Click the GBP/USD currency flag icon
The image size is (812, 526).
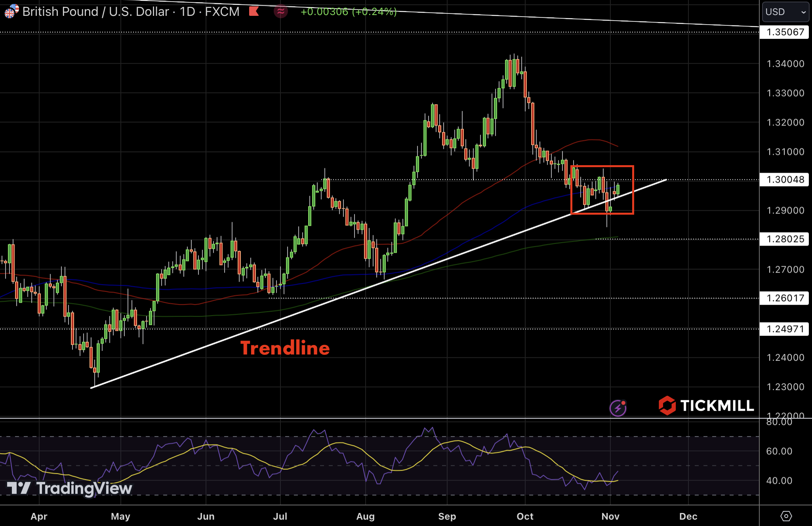pos(11,11)
